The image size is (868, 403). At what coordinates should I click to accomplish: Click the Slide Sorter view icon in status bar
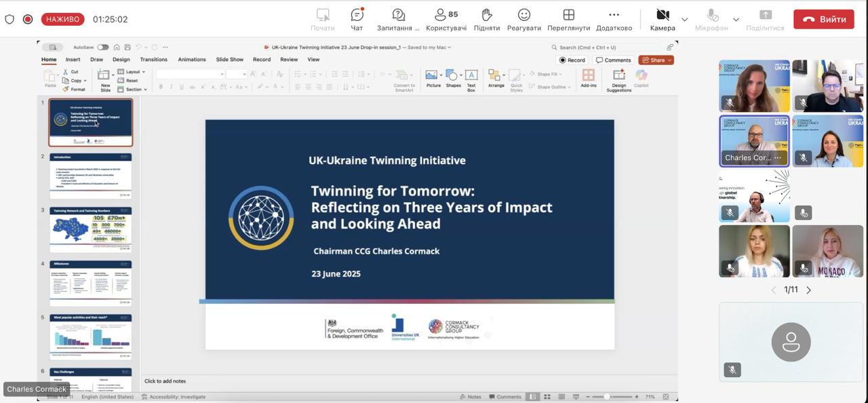click(547, 397)
